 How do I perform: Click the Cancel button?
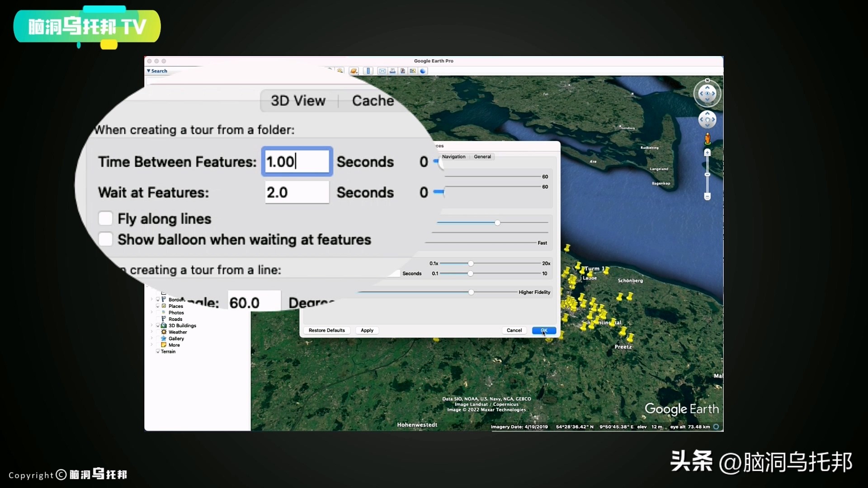coord(514,330)
